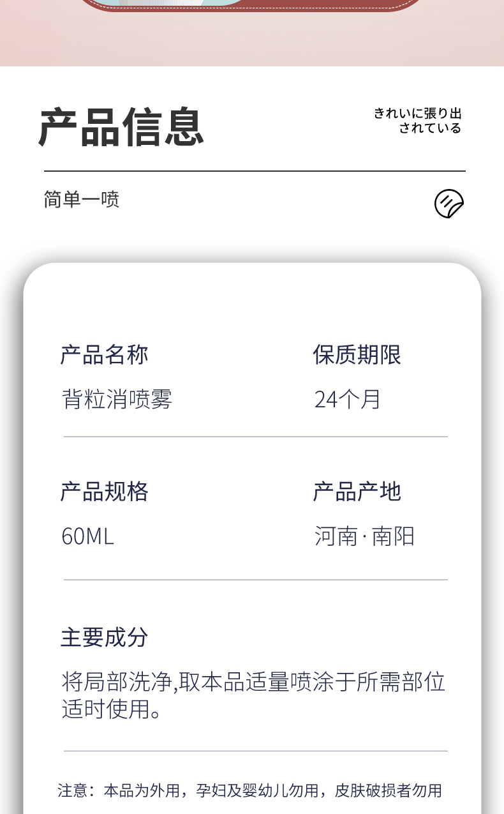Select the 背粒消喷雾 product name
The image size is (504, 814).
coord(117,400)
